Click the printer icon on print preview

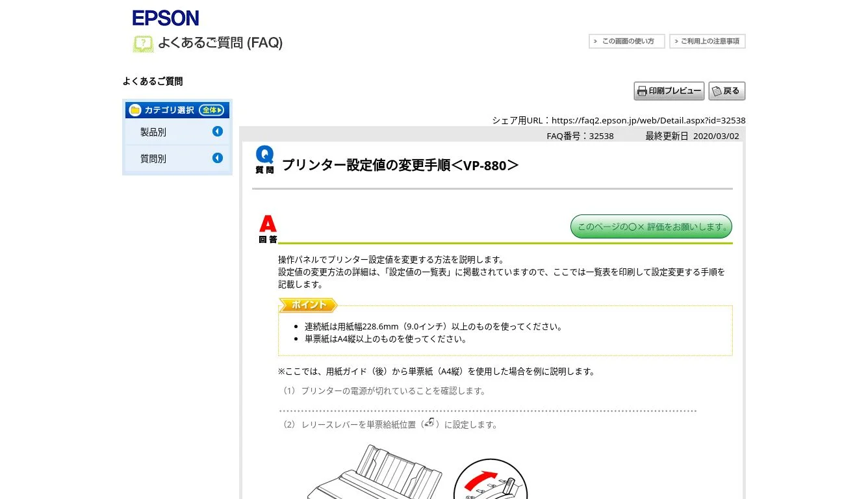pyautogui.click(x=642, y=91)
